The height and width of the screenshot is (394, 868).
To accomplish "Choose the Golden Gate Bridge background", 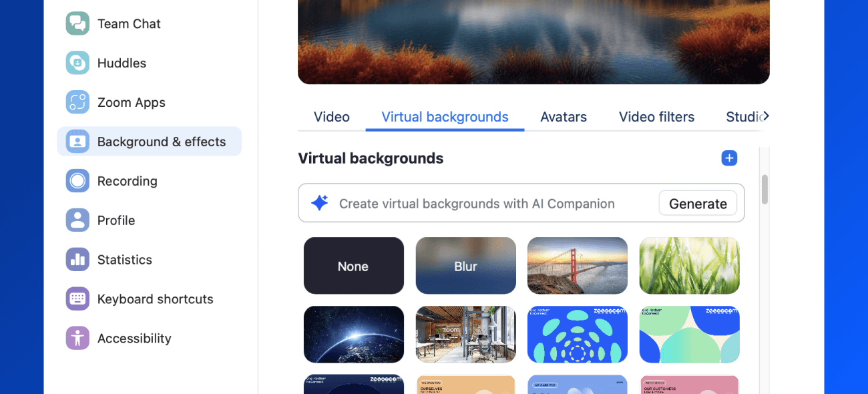I will 578,266.
